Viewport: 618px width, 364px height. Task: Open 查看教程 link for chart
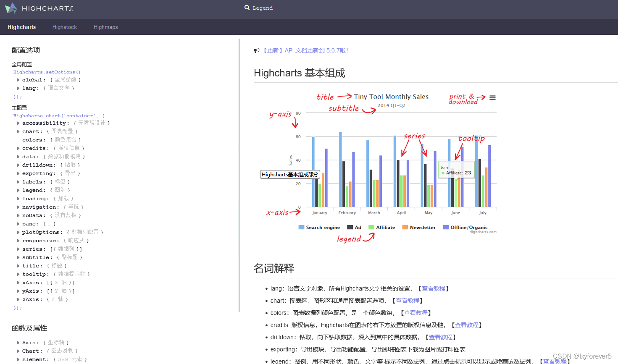point(408,301)
